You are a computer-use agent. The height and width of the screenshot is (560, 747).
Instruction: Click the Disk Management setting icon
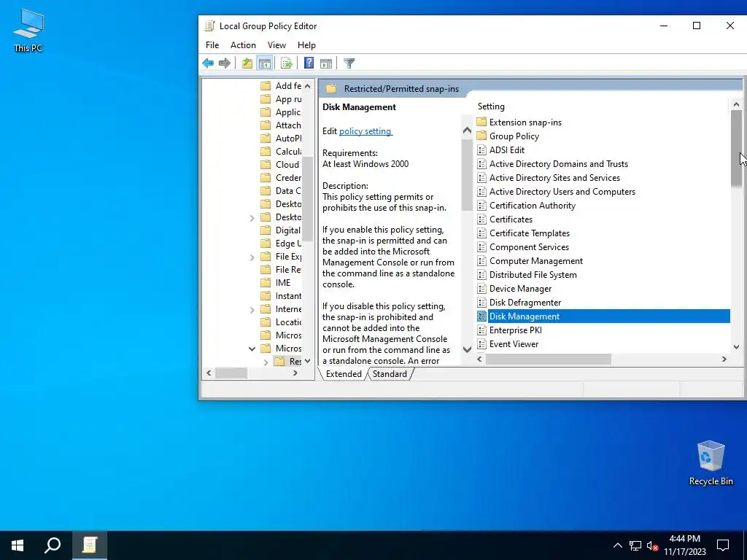[481, 316]
